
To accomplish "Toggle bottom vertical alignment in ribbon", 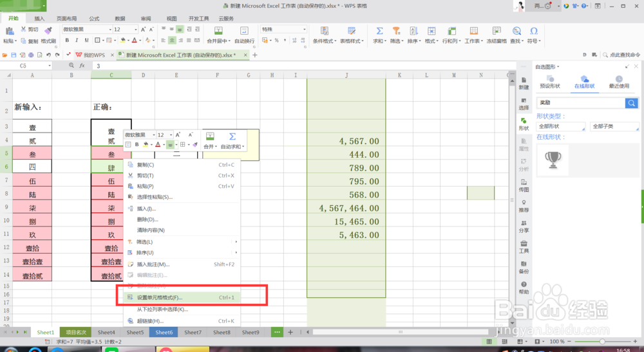I will pyautogui.click(x=180, y=30).
